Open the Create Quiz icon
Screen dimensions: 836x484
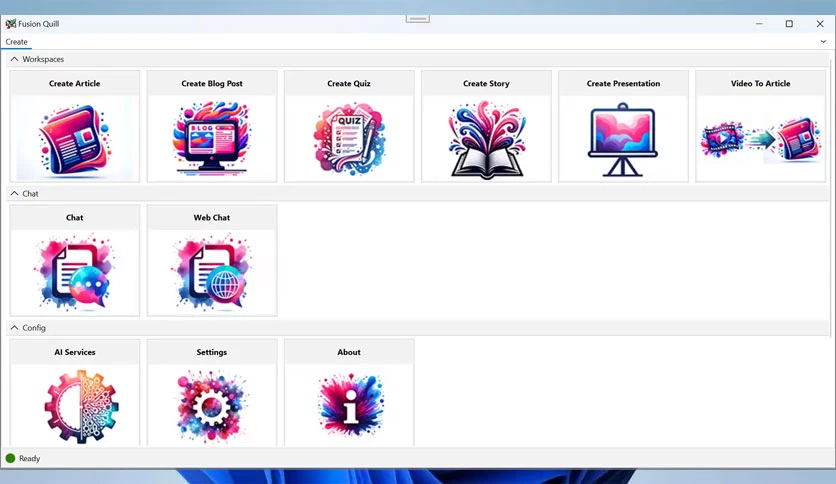pos(349,139)
